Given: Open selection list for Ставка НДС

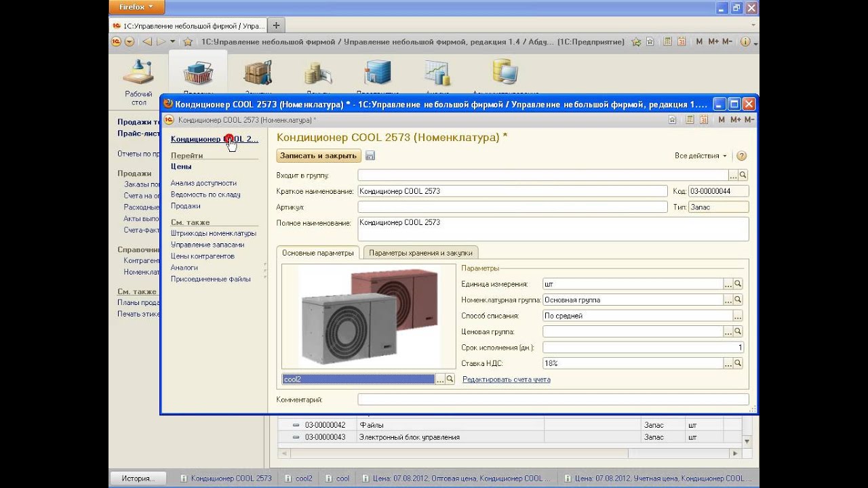Looking at the screenshot, I should [x=728, y=363].
